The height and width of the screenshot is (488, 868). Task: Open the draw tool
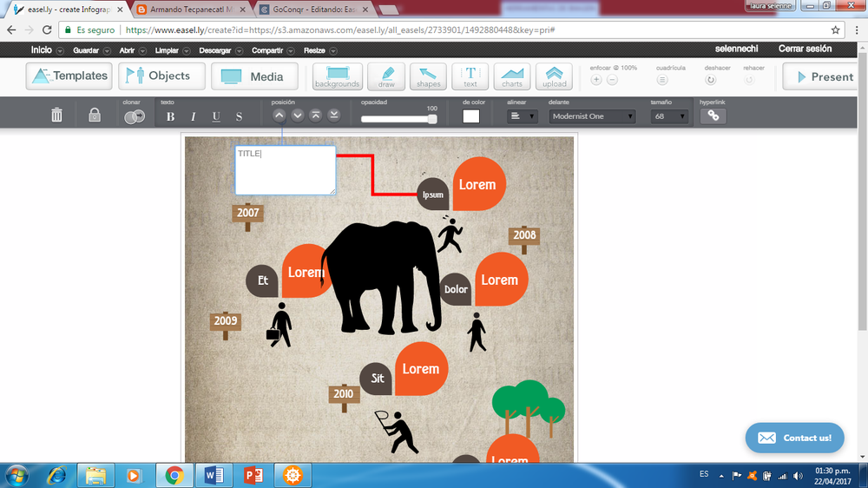coord(386,76)
